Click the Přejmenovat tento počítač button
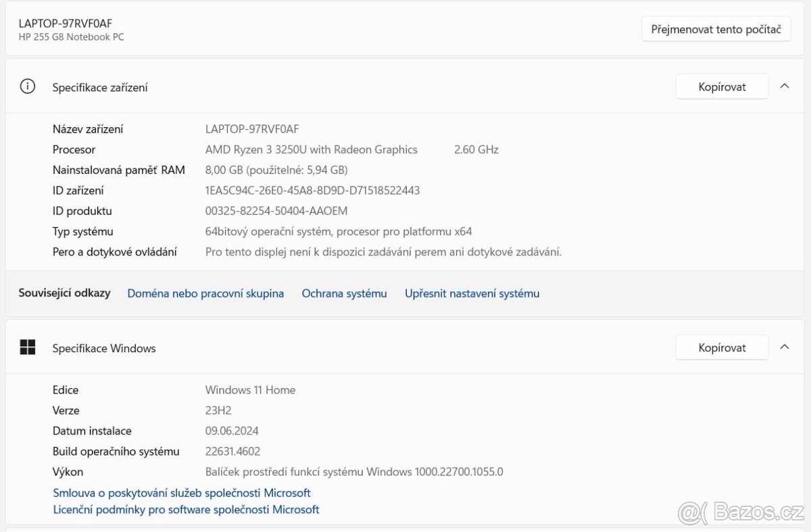 [x=716, y=29]
